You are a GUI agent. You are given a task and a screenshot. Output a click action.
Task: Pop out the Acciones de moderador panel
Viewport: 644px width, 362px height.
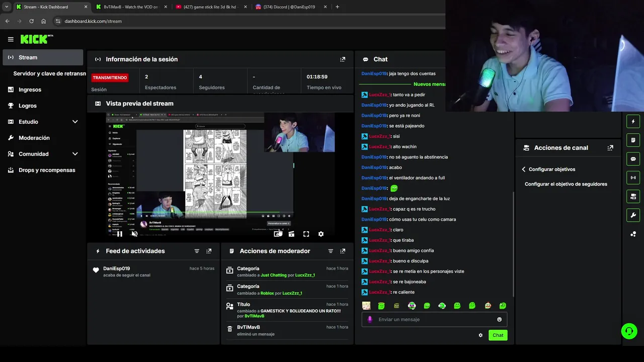point(343,251)
